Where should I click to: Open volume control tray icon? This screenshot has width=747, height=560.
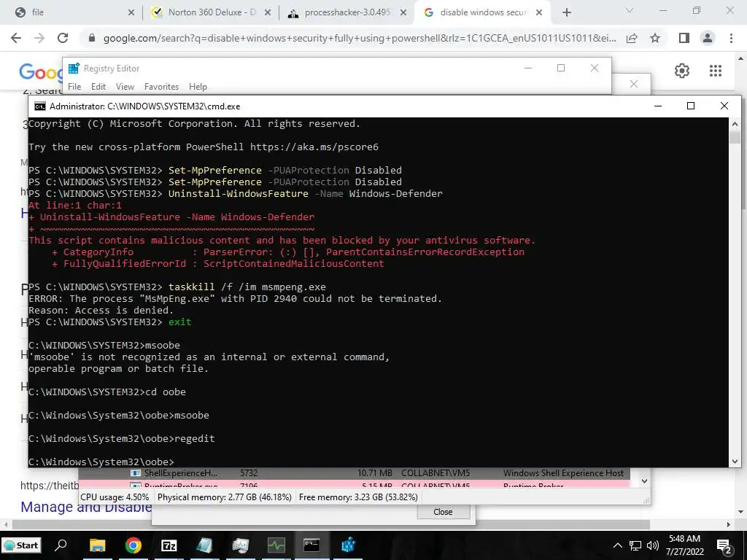point(653,545)
